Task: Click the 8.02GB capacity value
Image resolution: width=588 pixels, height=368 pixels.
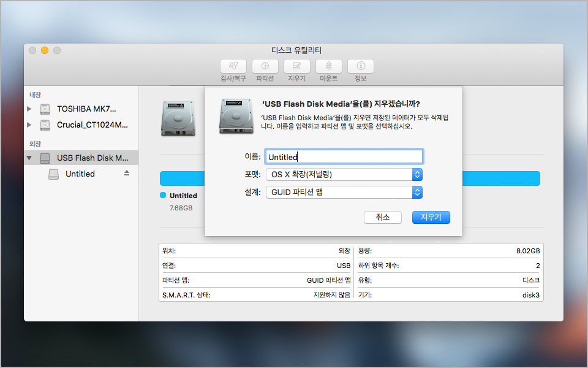Action: click(528, 251)
